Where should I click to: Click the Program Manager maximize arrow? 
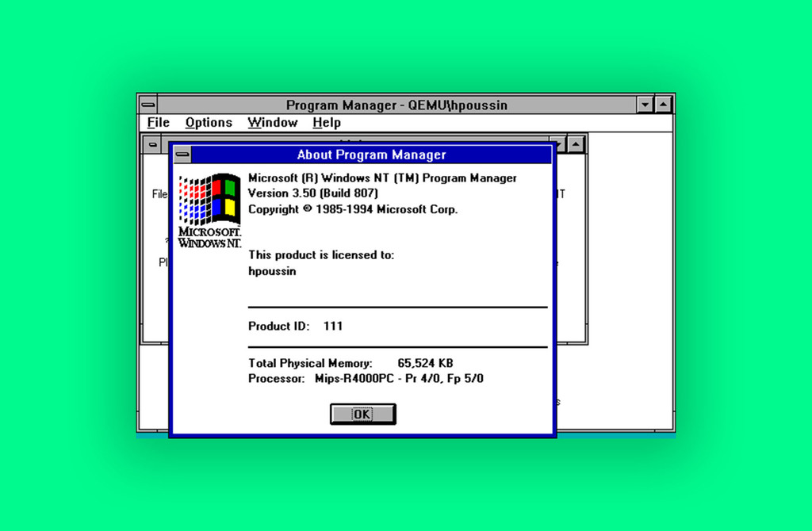664,105
